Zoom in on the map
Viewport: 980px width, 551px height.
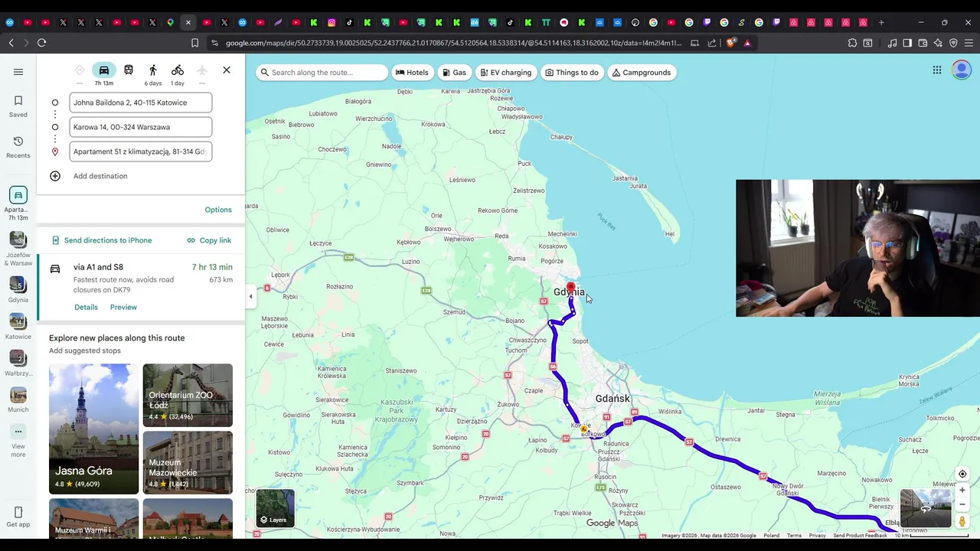point(962,491)
